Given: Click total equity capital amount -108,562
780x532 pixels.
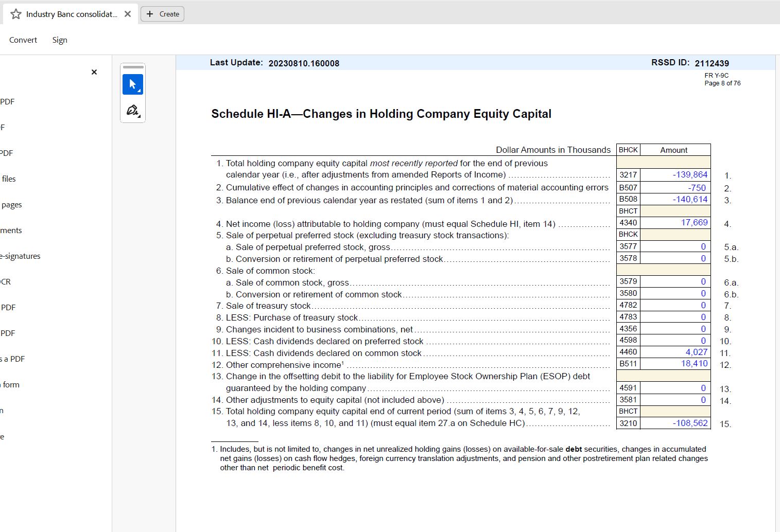Looking at the screenshot, I should click(x=675, y=423).
